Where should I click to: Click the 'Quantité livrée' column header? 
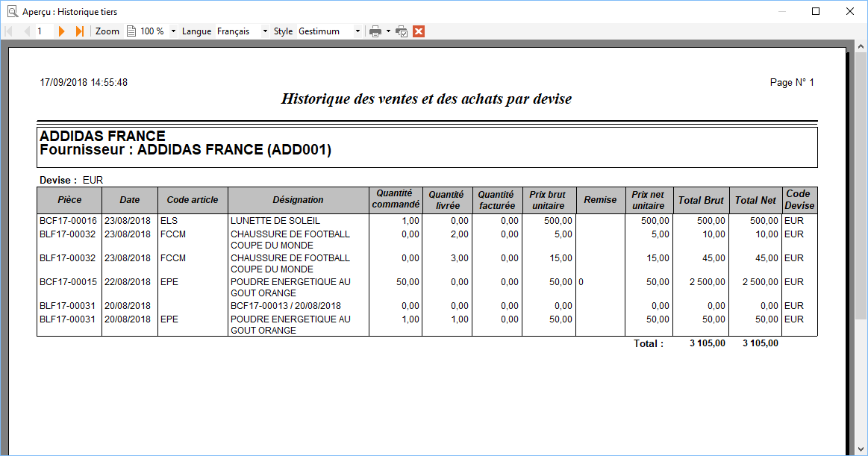click(x=447, y=200)
